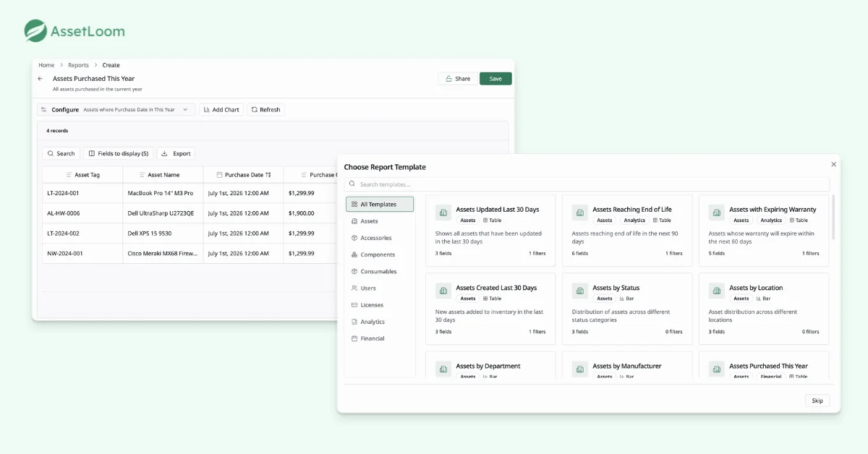Sort by the Asset Name column header
Screen dimensions: 868x454
163,175
